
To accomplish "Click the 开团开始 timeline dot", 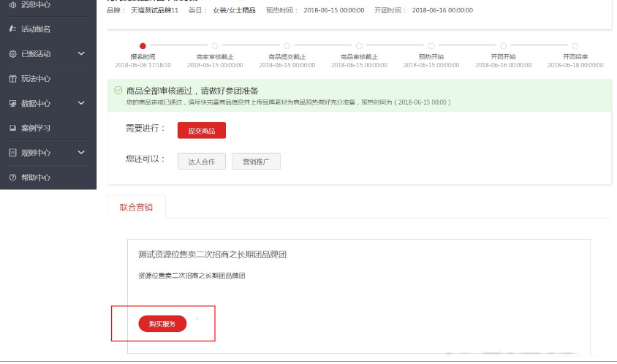I will [503, 46].
